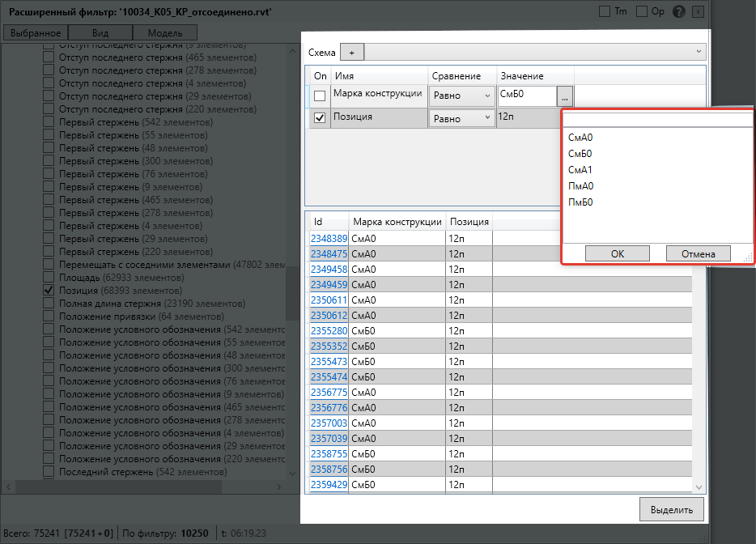756x544 pixels.
Task: Select Положение условного обозначения (48 элементов) label
Action: click(172, 355)
